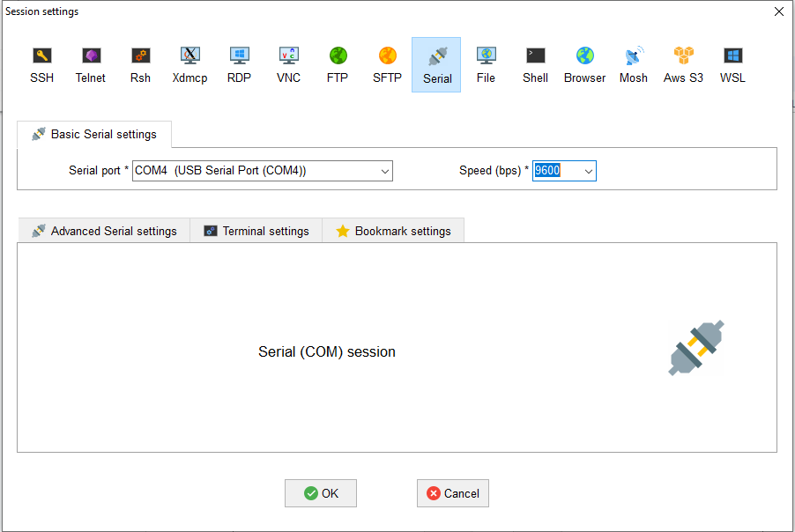Image resolution: width=795 pixels, height=532 pixels.
Task: Open the Terminal settings tab
Action: (256, 231)
